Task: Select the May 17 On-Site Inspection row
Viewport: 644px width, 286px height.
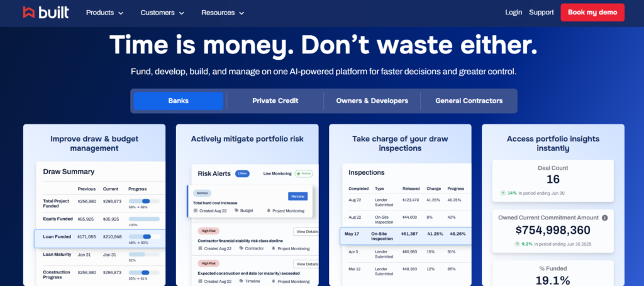Action: click(406, 236)
